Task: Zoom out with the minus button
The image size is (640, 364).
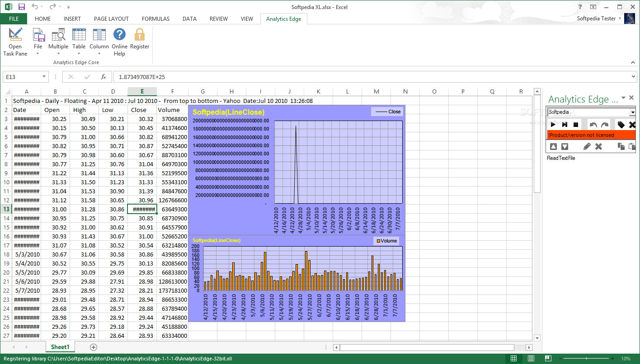Action: 560,359
